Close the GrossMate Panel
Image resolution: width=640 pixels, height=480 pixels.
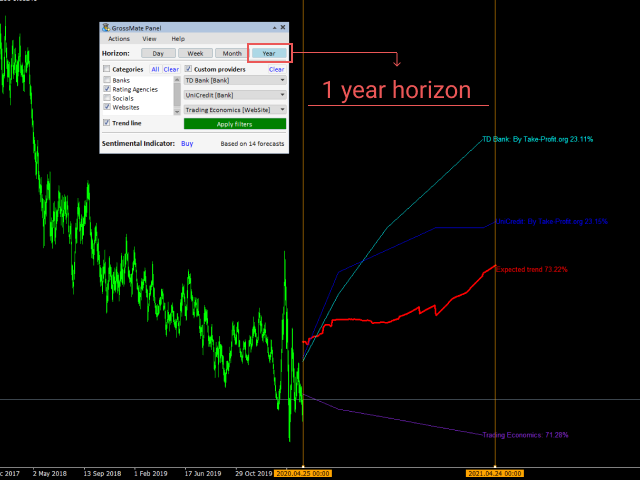pos(283,27)
